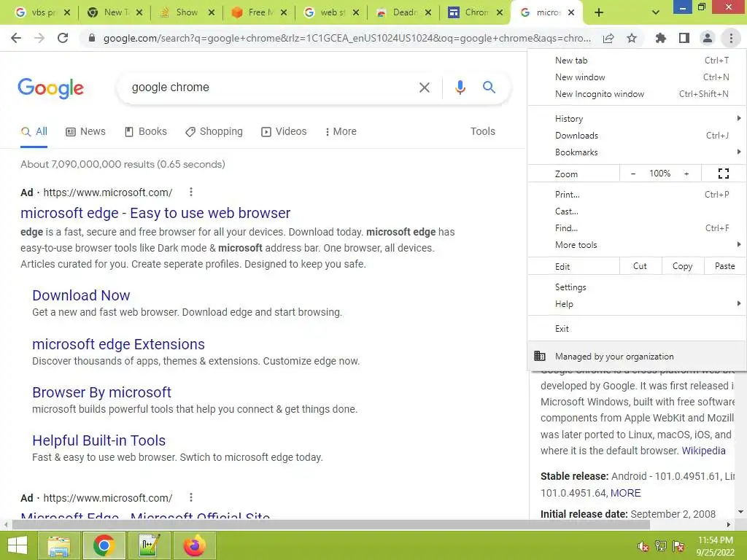Open options dots for second Microsoft ad
The image size is (747, 560).
(191, 497)
